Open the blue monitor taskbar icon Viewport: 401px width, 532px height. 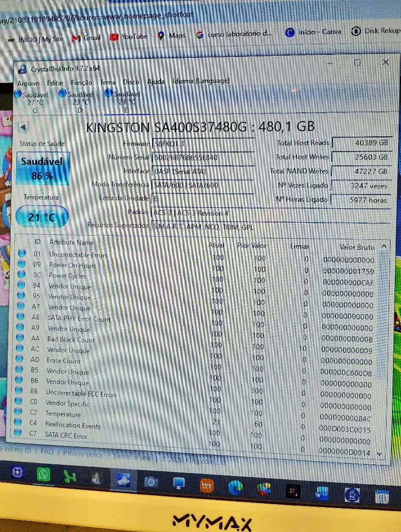point(179,483)
